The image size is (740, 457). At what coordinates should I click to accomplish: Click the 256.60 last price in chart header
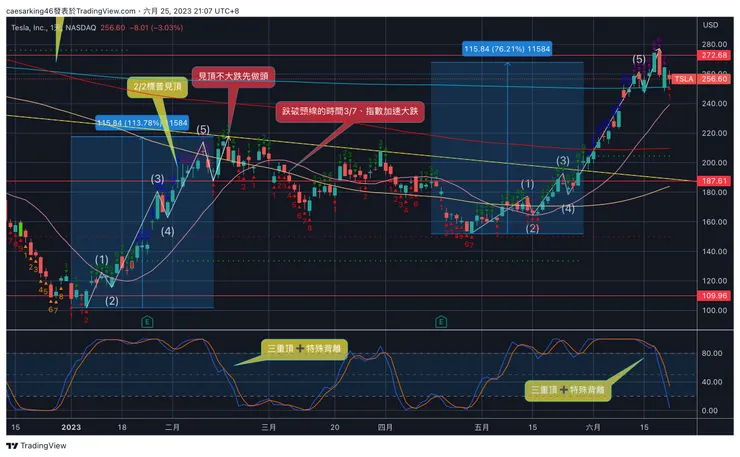pos(113,28)
